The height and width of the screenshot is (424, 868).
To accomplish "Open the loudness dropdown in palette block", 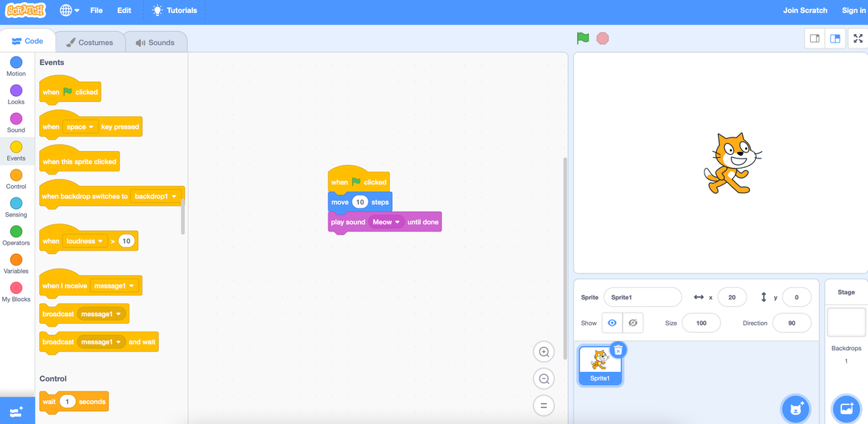I will [x=85, y=241].
